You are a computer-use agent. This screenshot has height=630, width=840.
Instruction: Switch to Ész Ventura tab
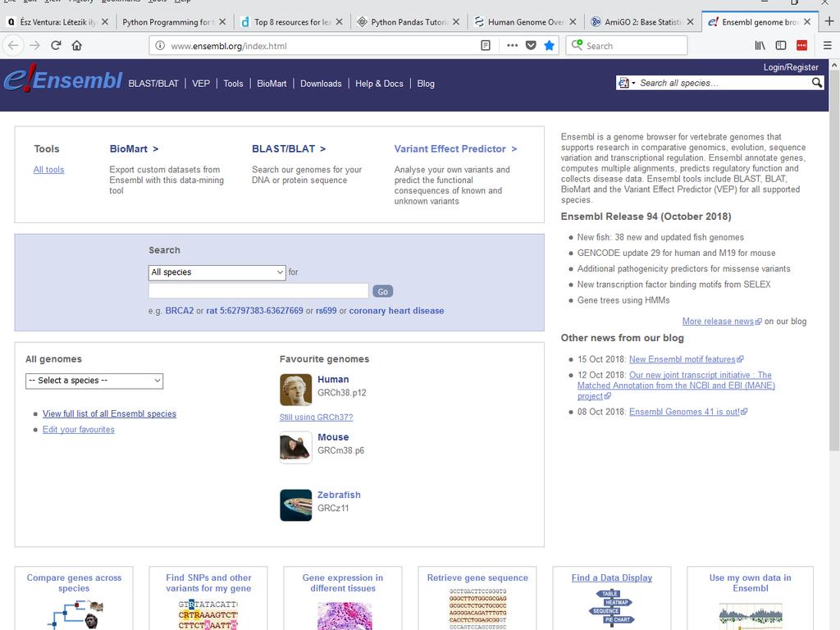[58, 22]
